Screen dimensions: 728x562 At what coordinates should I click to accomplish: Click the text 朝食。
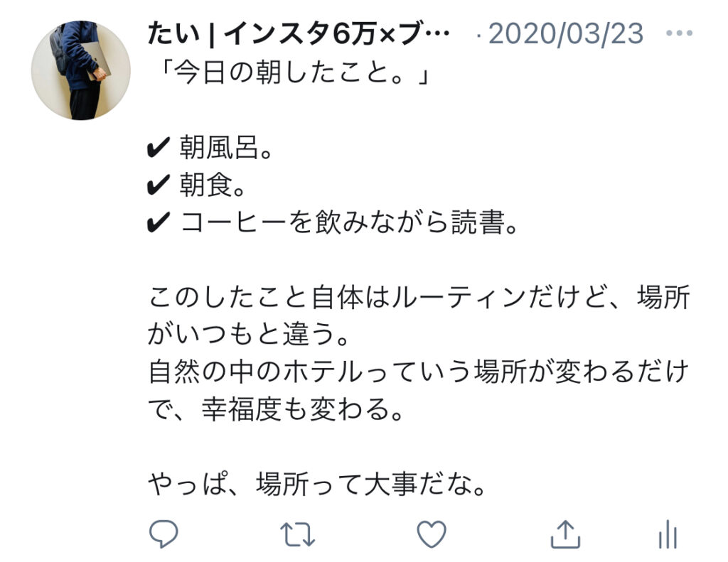pos(212,185)
